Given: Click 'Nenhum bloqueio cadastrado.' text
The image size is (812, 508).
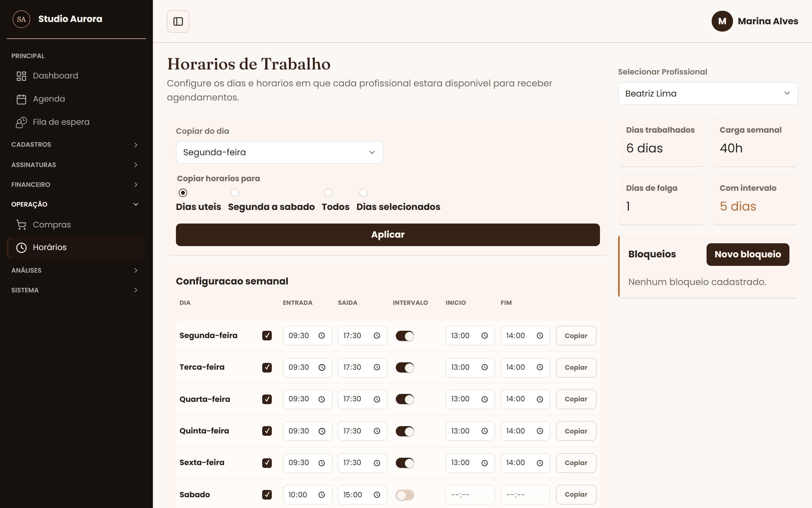Looking at the screenshot, I should click(x=697, y=282).
